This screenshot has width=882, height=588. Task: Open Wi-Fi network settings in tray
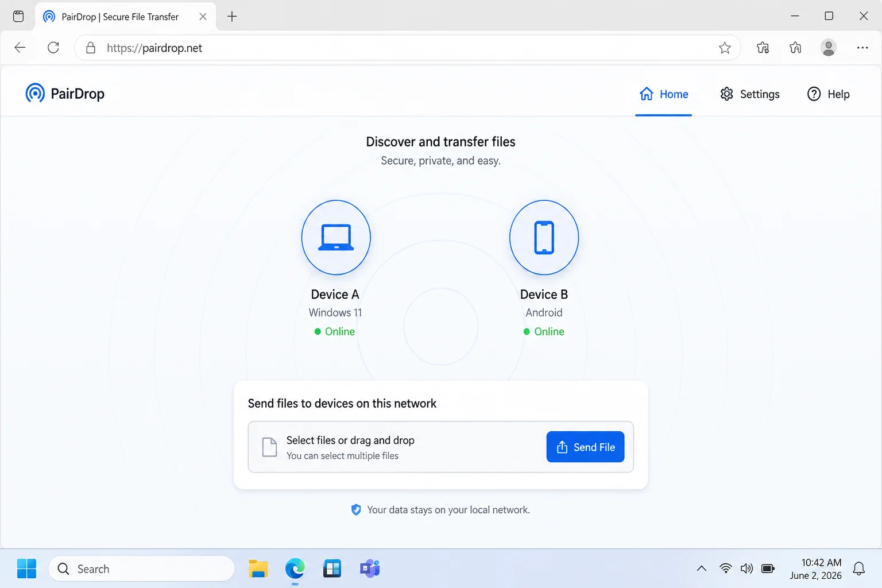(x=726, y=568)
